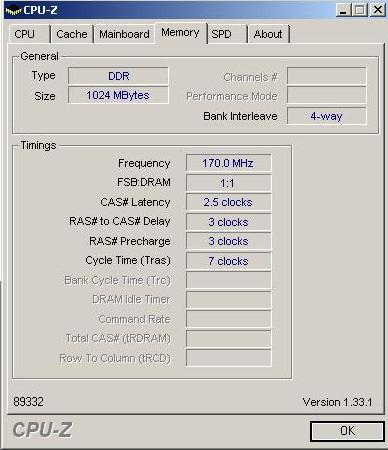Screen dimensions: 388x450
Task: Go to the About tab
Action: [x=268, y=34]
